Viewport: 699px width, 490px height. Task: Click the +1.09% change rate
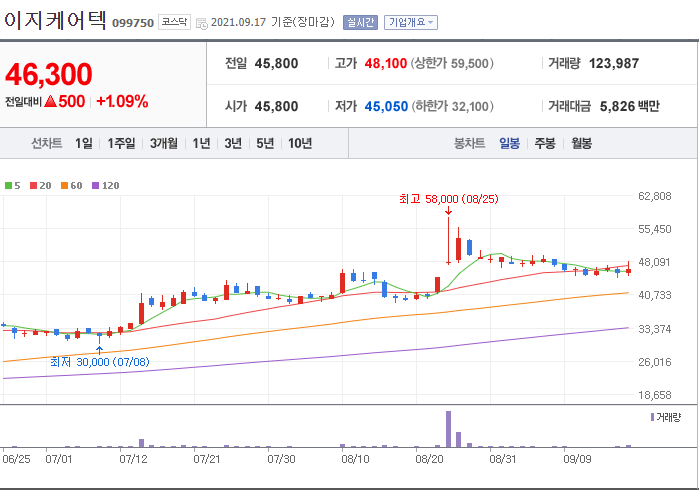coord(122,102)
